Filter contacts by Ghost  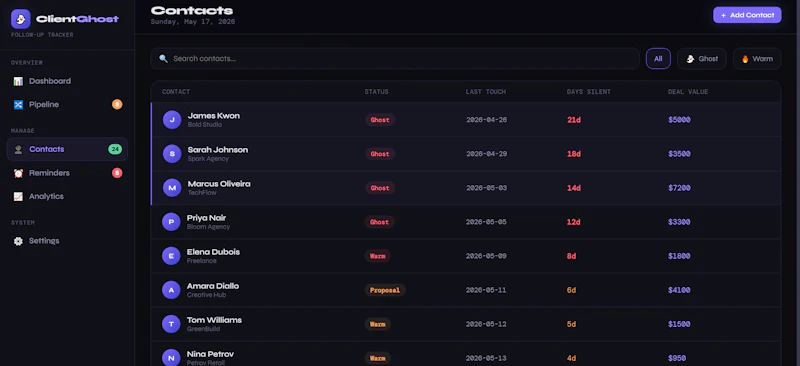[x=702, y=59]
